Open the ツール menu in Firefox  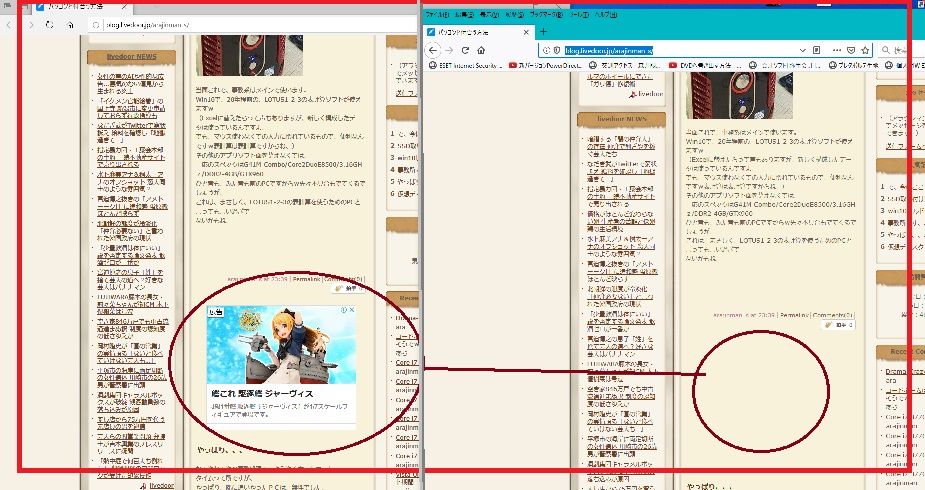[x=579, y=14]
